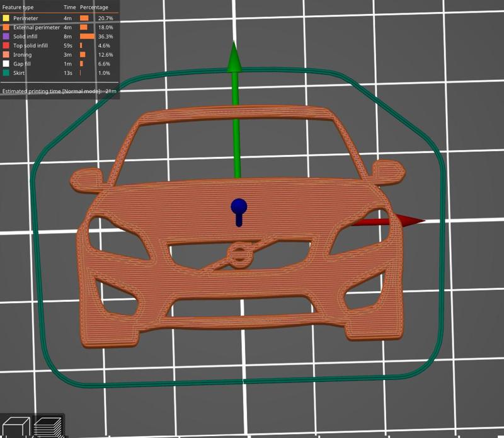Click the 20.7% Perimeter percentage
The height and width of the screenshot is (438, 504).
point(105,18)
